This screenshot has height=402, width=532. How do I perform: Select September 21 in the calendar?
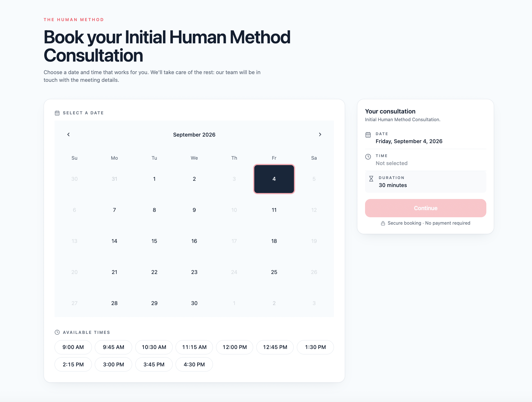point(114,272)
